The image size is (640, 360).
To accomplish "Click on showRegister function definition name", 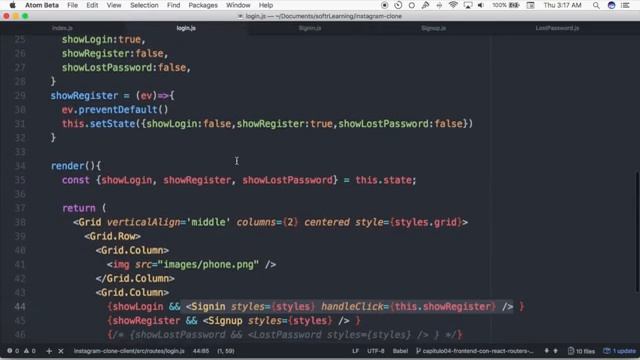I will (x=84, y=96).
